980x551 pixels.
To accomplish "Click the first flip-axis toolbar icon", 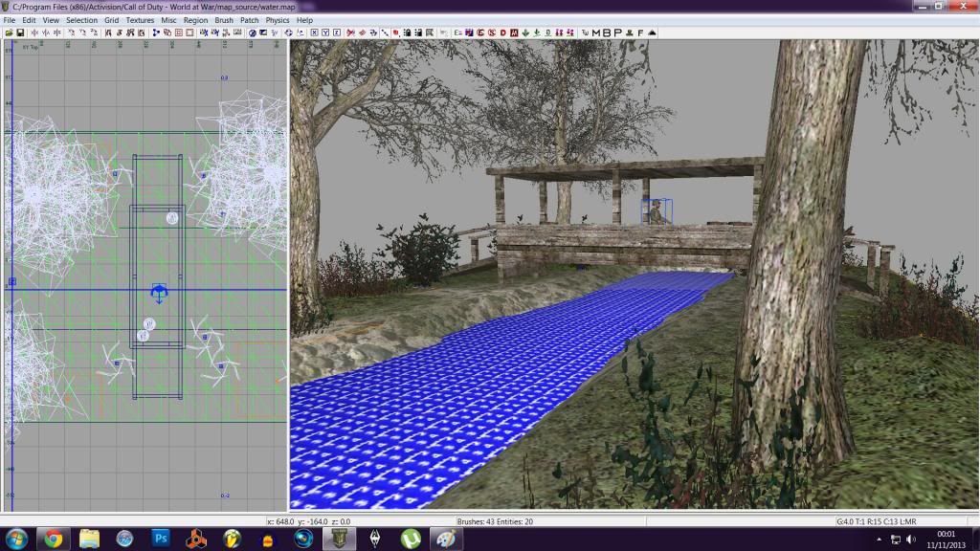I will [34, 33].
